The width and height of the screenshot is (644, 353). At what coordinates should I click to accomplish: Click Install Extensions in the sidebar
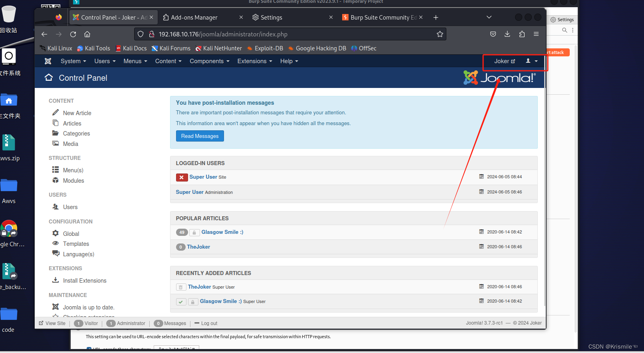click(x=85, y=281)
